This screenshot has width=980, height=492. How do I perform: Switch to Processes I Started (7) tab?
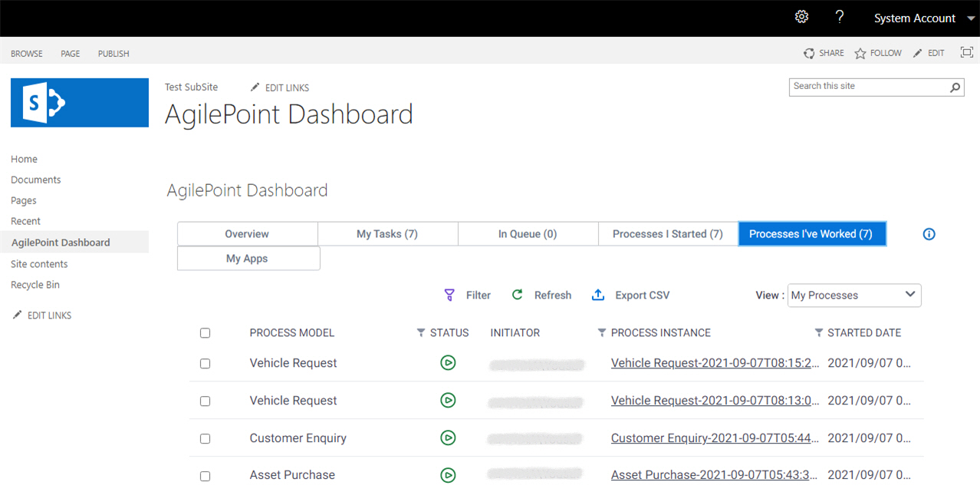click(x=668, y=234)
